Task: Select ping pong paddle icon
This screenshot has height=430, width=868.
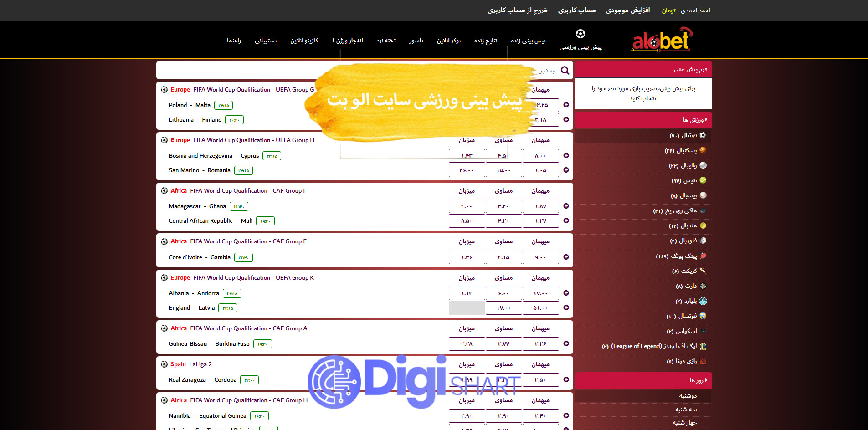Action: (x=703, y=256)
